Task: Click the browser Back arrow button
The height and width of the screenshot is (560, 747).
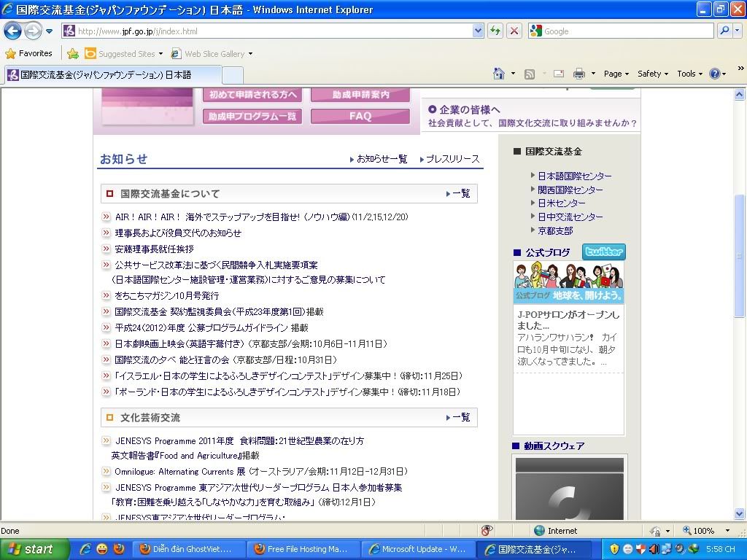Action: tap(12, 31)
